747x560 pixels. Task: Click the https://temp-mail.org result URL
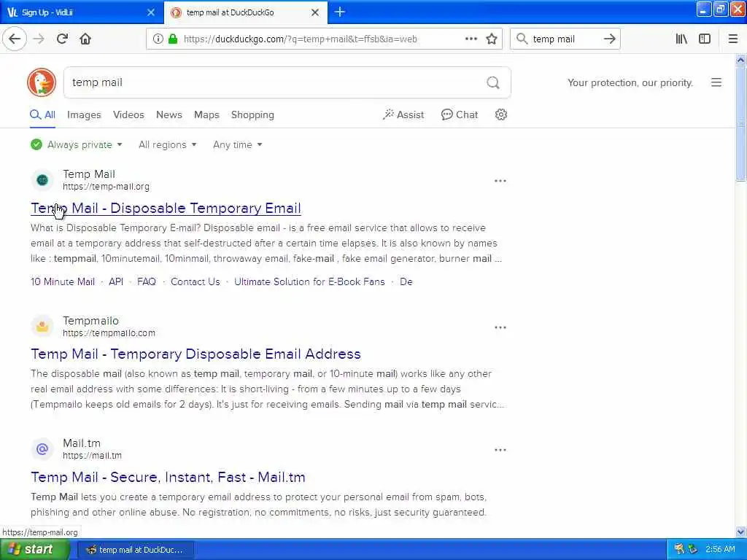coord(106,187)
